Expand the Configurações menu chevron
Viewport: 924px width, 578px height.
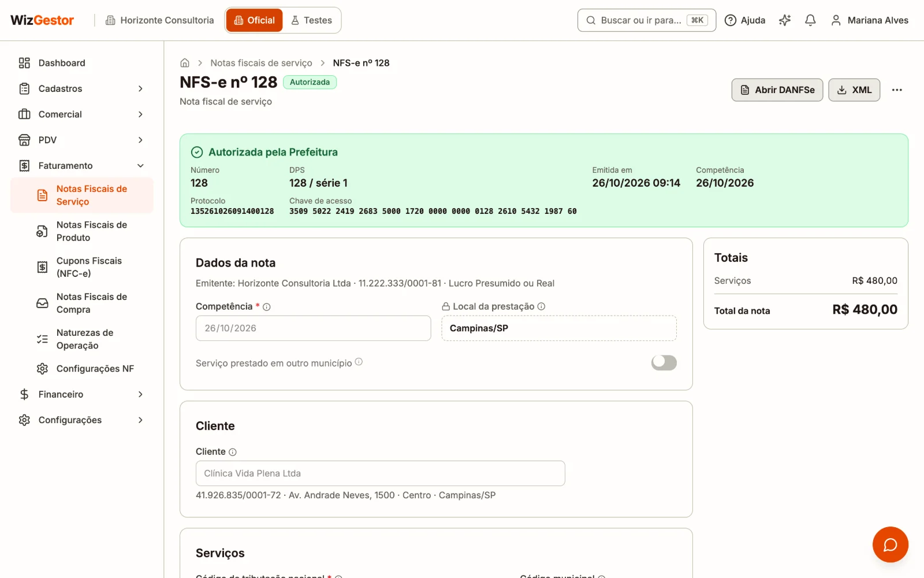click(140, 420)
